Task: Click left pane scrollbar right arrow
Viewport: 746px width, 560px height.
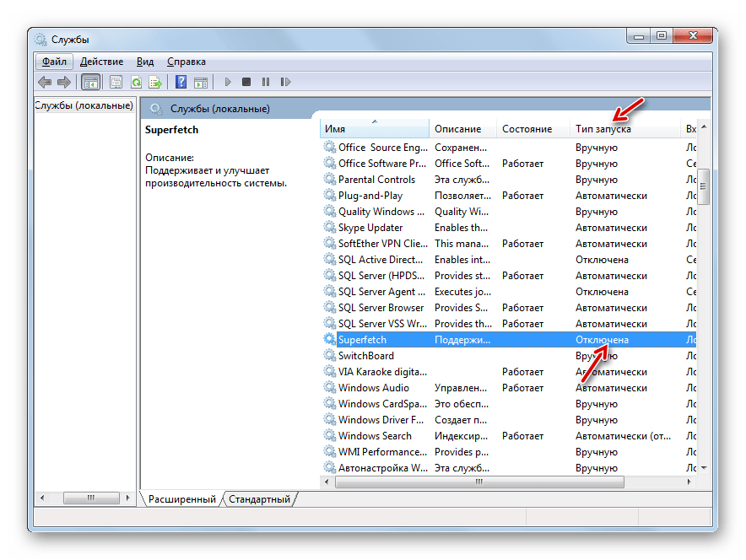Action: coord(127,498)
